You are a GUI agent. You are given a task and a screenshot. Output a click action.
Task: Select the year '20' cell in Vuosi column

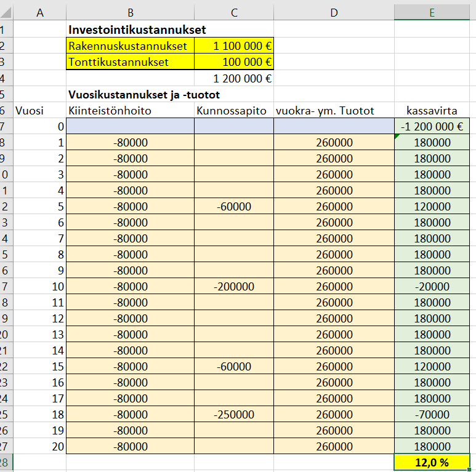point(40,446)
